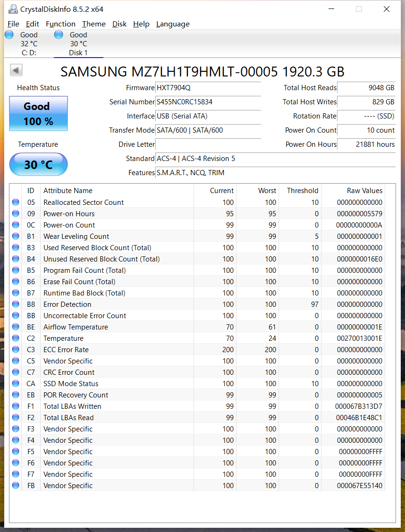The width and height of the screenshot is (405, 532).
Task: Click the status dot for Wear Leveling Count
Action: point(16,236)
